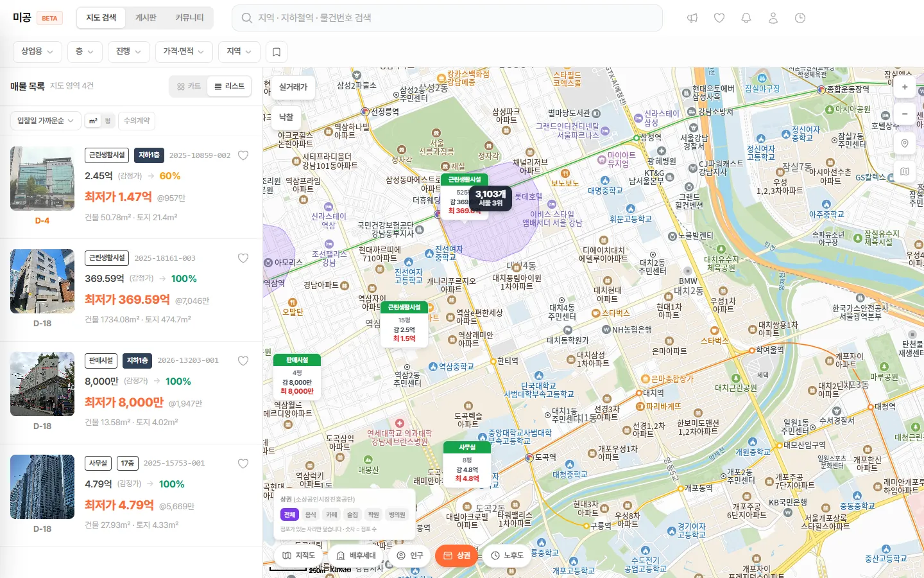Viewport: 924px width, 578px height.
Task: Favorite listing 2025-15753-001 with heart
Action: point(243,464)
